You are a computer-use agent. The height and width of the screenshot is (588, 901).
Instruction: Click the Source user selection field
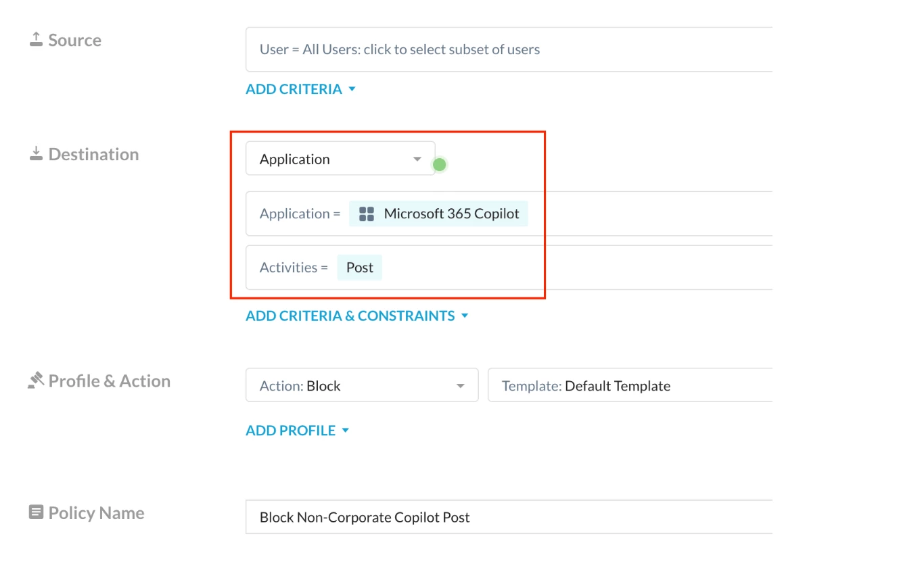[509, 49]
